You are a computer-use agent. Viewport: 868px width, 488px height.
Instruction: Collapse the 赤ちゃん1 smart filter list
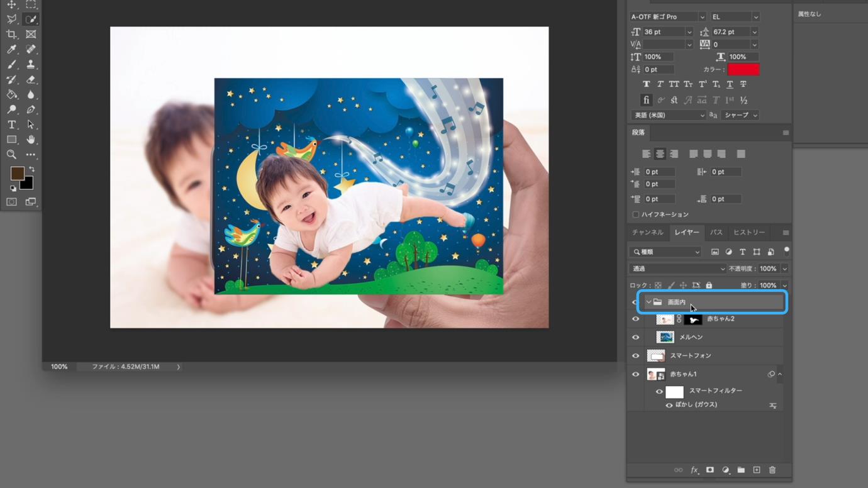tap(780, 374)
